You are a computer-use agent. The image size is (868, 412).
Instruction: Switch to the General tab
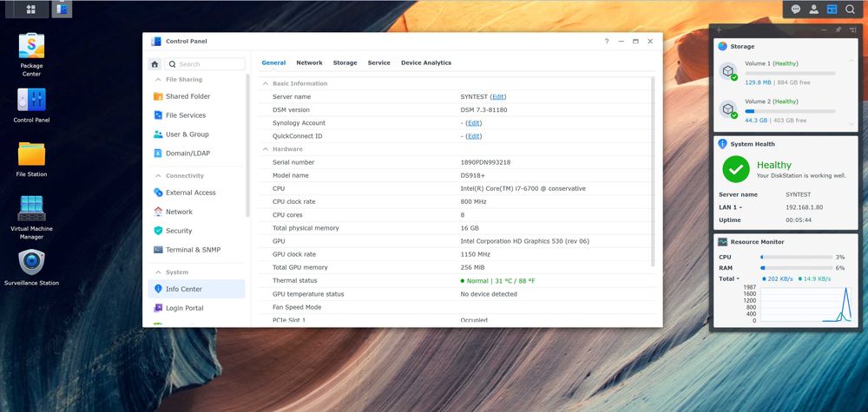pos(273,63)
